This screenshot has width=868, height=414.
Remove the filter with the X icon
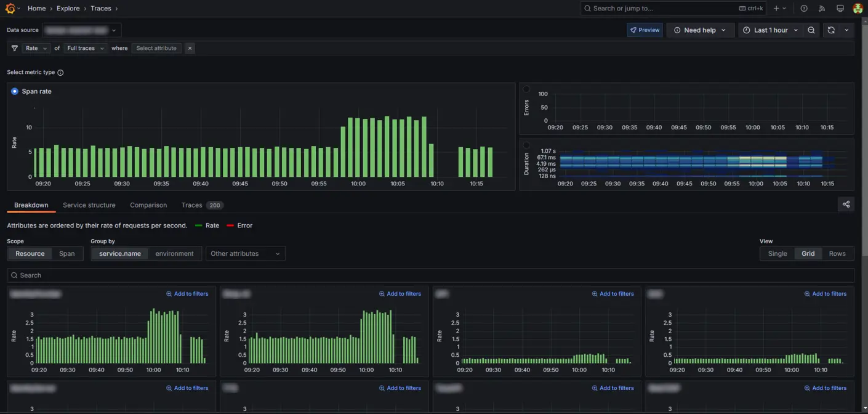click(x=190, y=48)
